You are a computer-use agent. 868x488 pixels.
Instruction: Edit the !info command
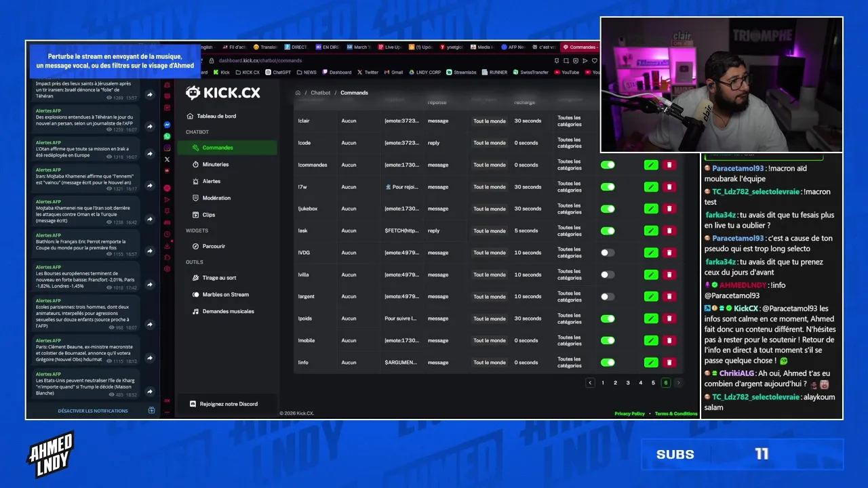coord(651,363)
